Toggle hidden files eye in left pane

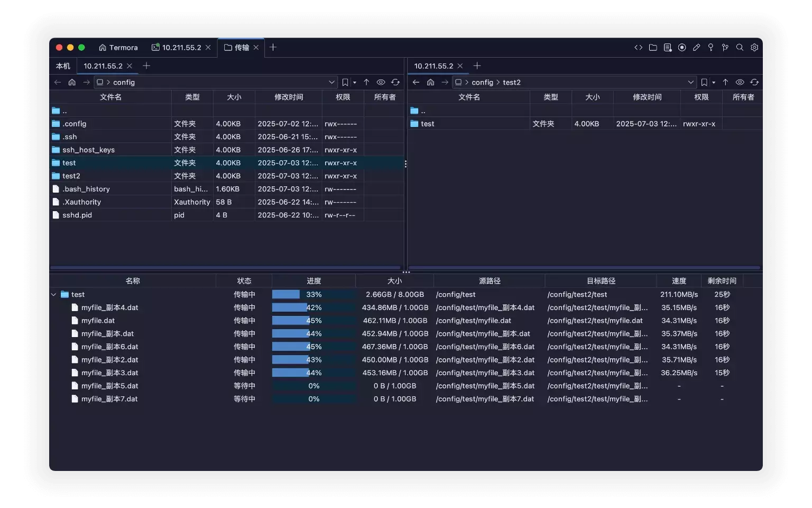[x=381, y=83]
